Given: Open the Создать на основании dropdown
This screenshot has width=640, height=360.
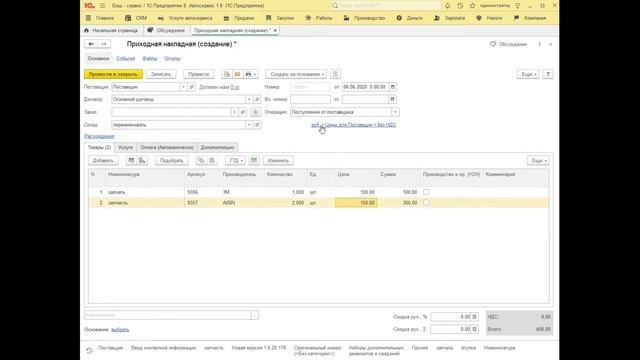Looking at the screenshot, I should pos(296,74).
